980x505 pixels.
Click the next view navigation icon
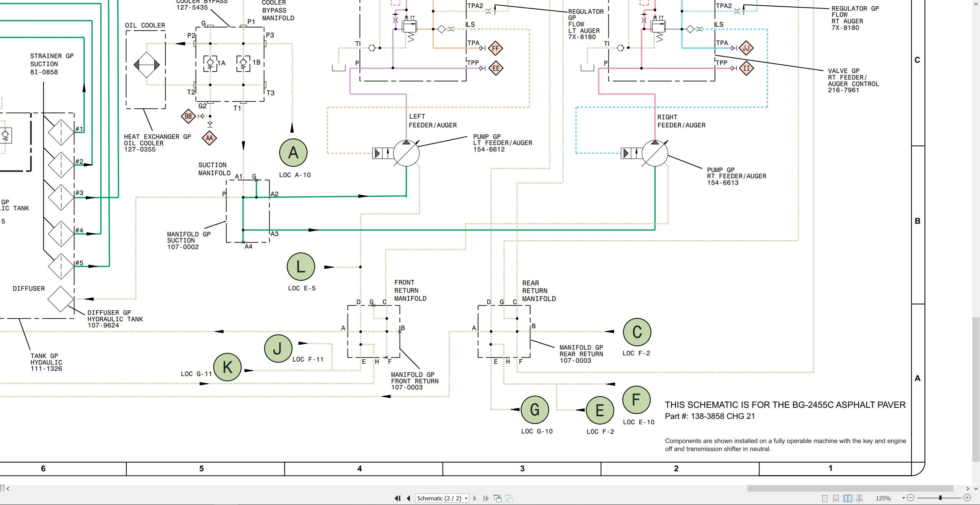(x=509, y=498)
